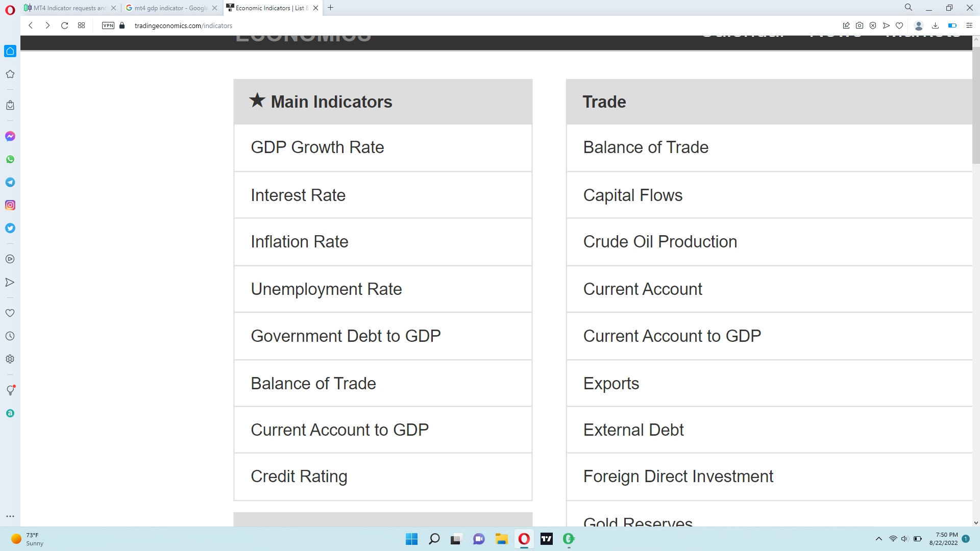The width and height of the screenshot is (980, 551).
Task: Click the page vertical scrollbar thumb
Action: (976, 105)
